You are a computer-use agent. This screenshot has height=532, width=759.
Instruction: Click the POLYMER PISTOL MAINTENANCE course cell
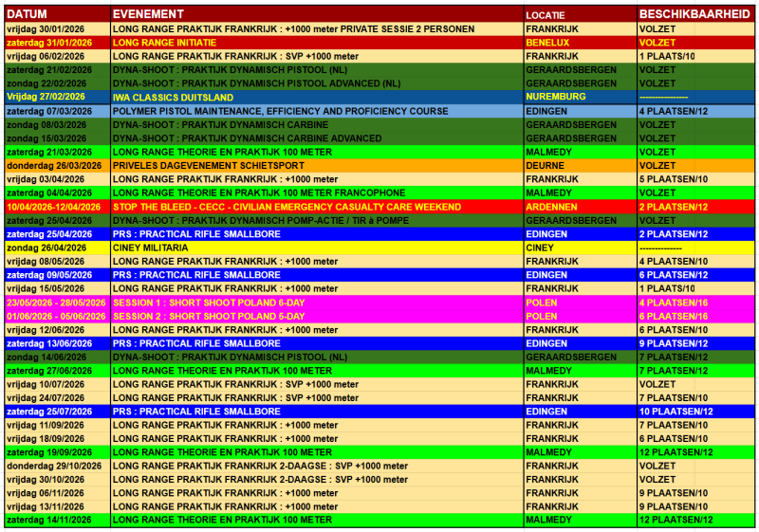coord(317,111)
